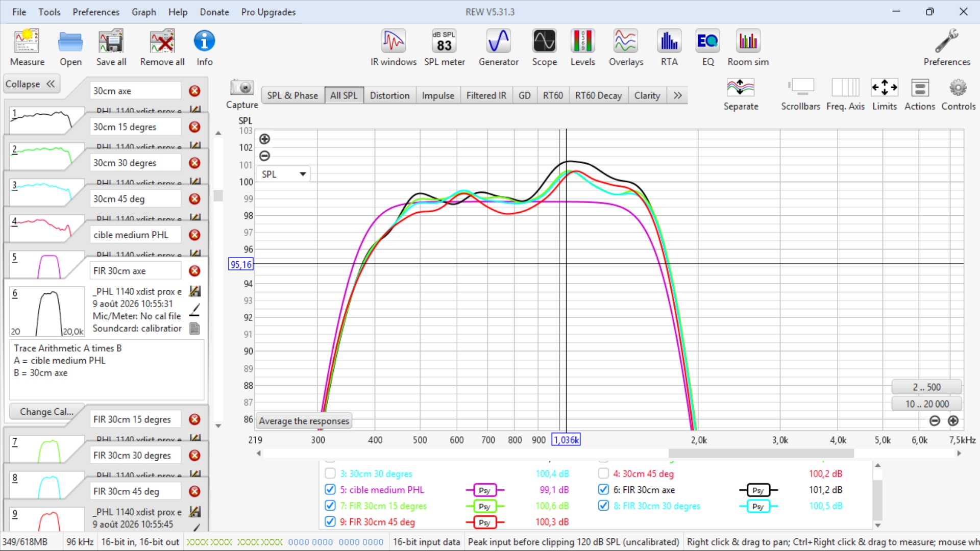980x551 pixels.
Task: Open the Graph menu
Action: click(x=144, y=12)
